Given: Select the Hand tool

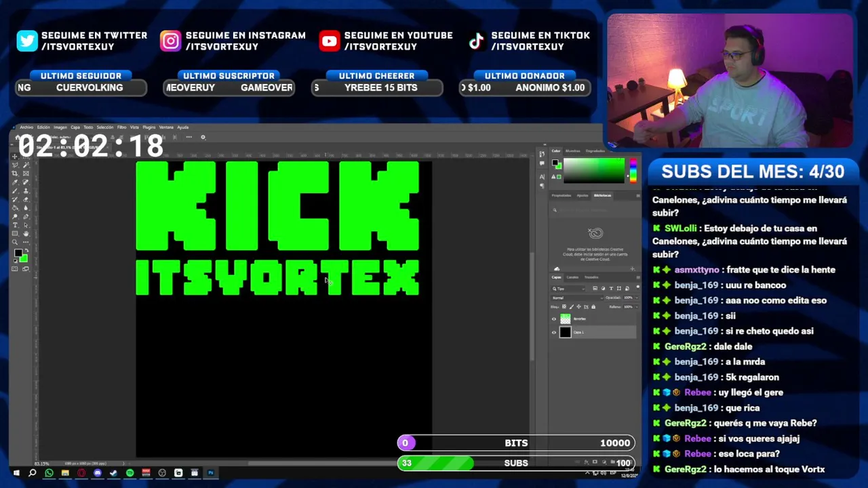Looking at the screenshot, I should point(26,233).
